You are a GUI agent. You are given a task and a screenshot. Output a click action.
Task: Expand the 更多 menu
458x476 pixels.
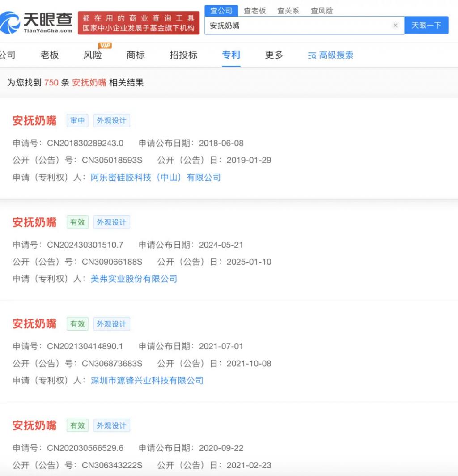[274, 55]
